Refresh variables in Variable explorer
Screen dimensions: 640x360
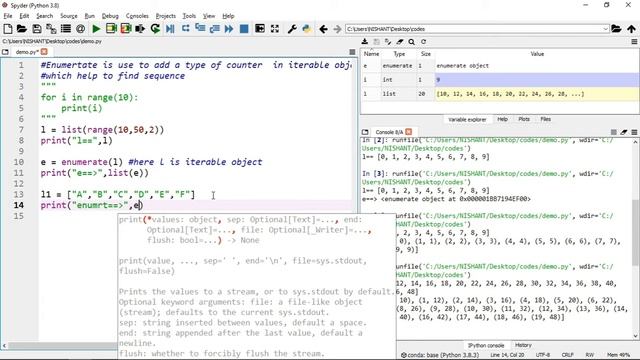[424, 42]
